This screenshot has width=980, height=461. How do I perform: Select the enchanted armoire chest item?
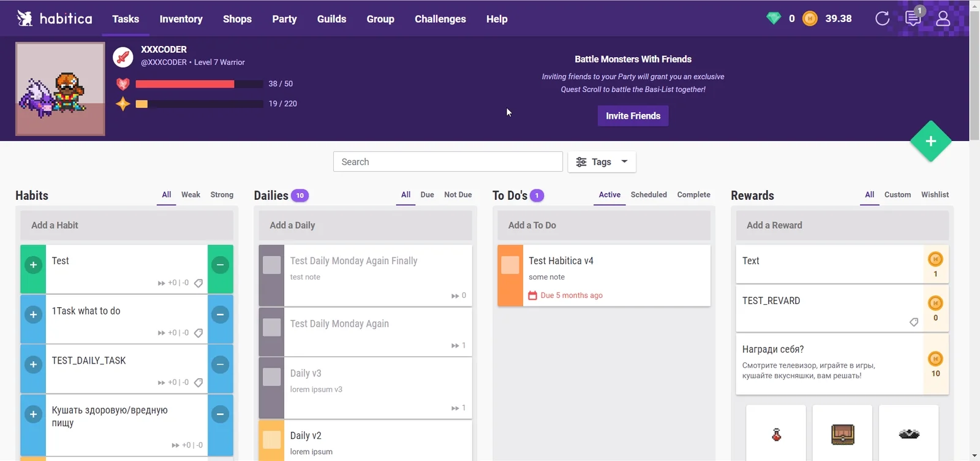[x=843, y=434]
